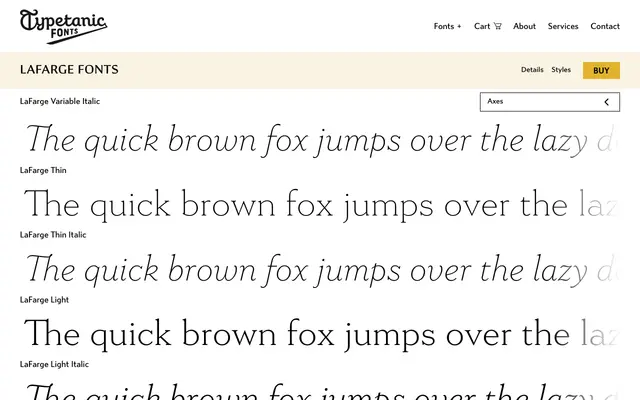This screenshot has height=400, width=640.
Task: Expand the Fonts + menu
Action: tap(447, 26)
